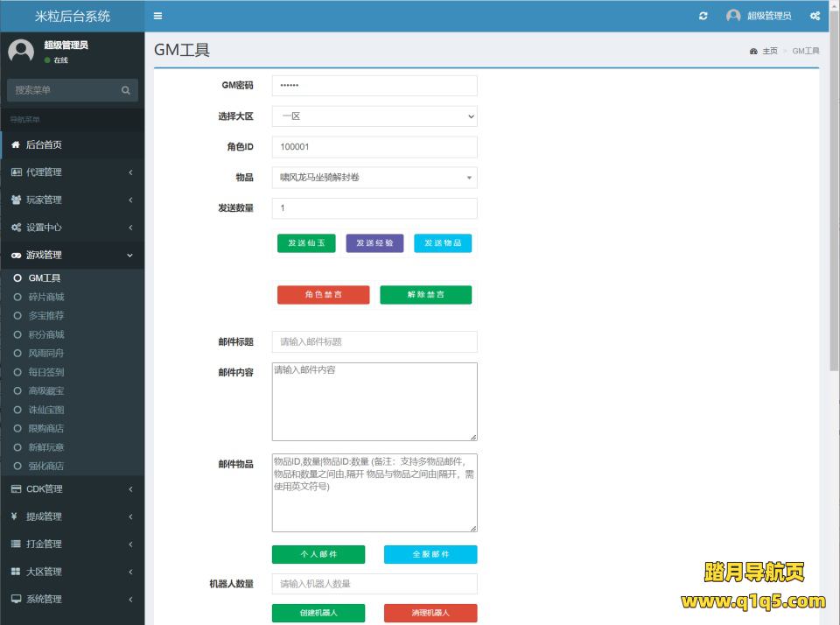Screen dimensions: 840x625
Task: Click the 超级管理员 avatar in header
Action: 733,16
